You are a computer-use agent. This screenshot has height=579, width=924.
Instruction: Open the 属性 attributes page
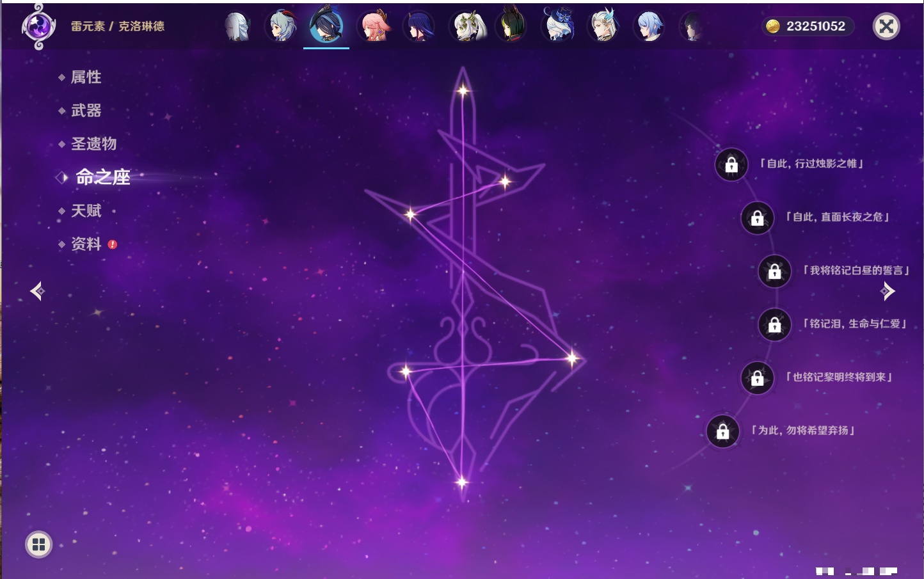tap(86, 77)
